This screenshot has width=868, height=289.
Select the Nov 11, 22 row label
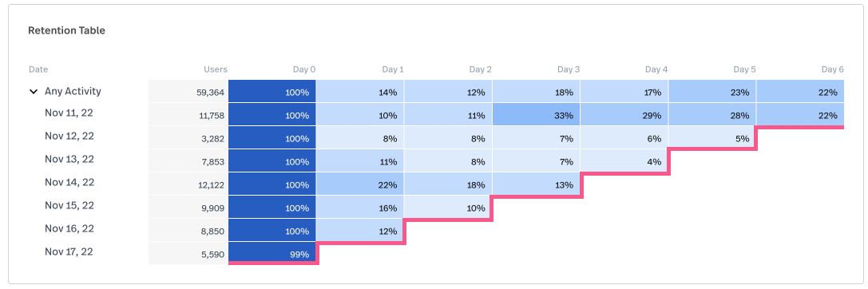click(69, 113)
